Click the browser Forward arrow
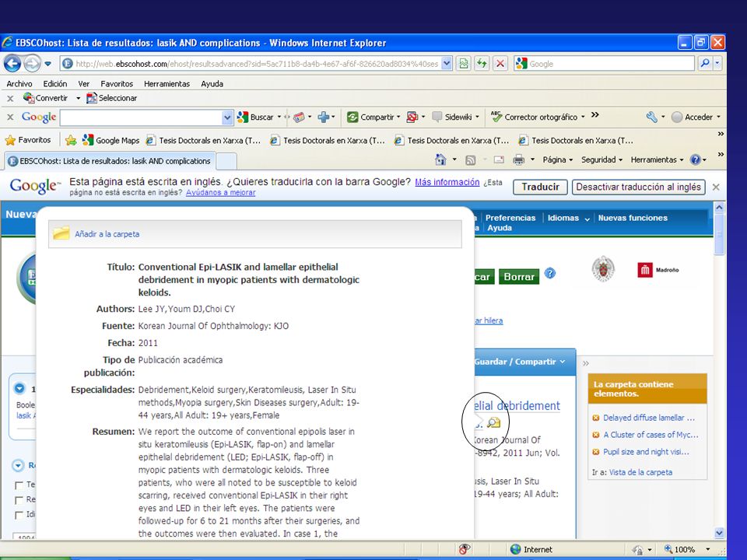 32,63
